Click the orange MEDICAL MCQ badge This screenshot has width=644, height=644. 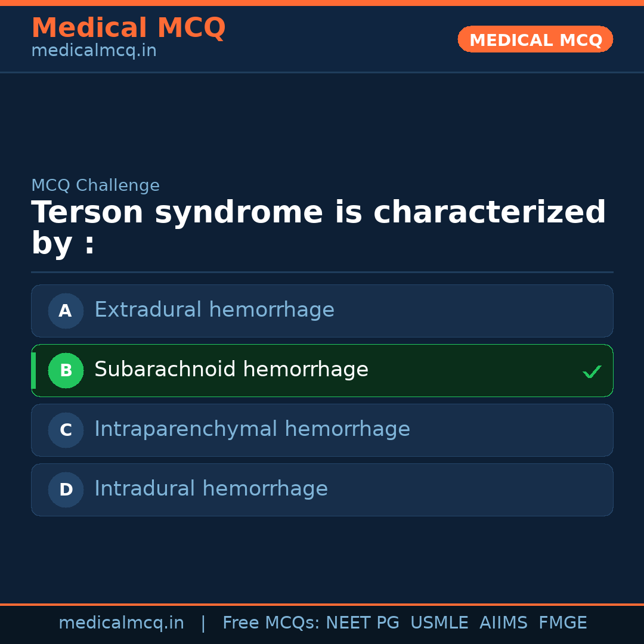coord(535,40)
